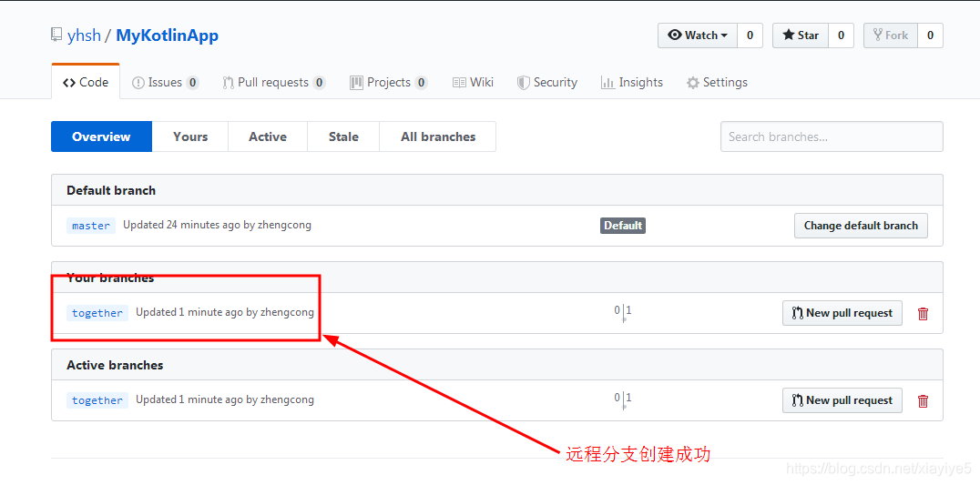980x485 pixels.
Task: Click the Default badge on master row
Action: tap(622, 226)
